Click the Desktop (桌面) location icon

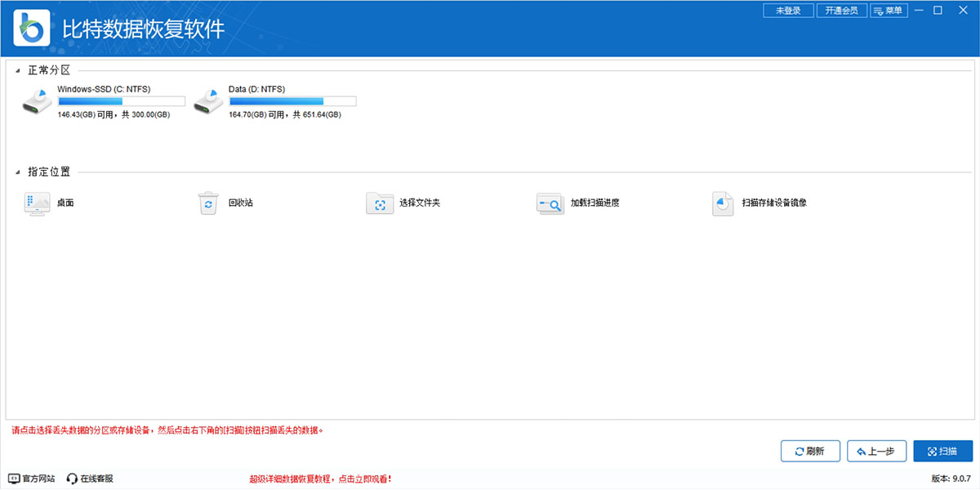click(x=38, y=203)
